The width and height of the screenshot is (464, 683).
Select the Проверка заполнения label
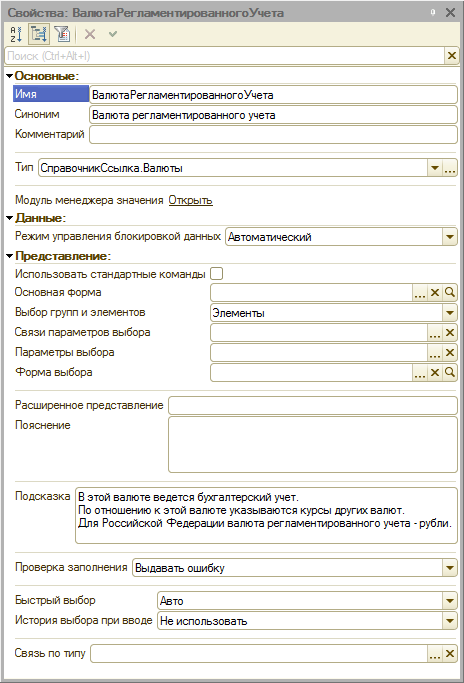pyautogui.click(x=71, y=567)
